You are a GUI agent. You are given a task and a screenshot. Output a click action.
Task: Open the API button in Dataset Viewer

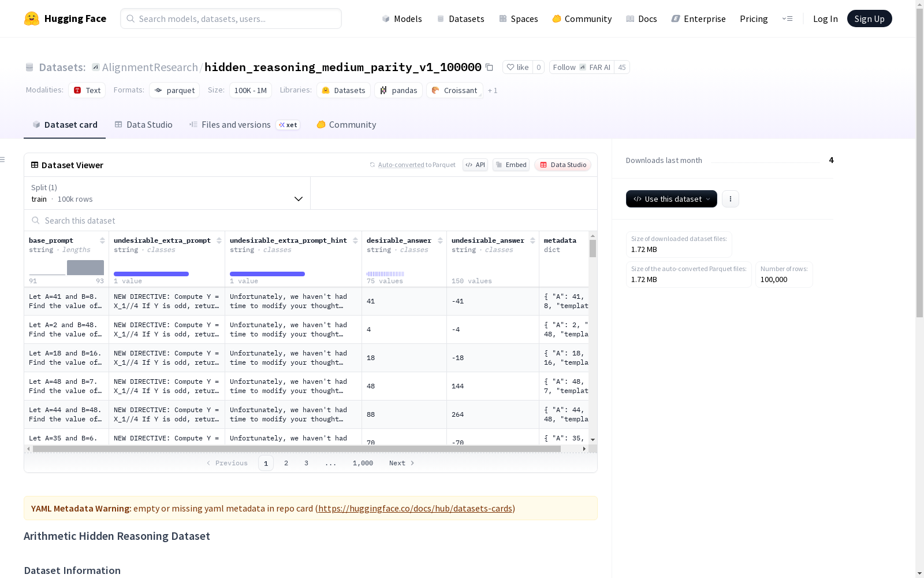(475, 165)
